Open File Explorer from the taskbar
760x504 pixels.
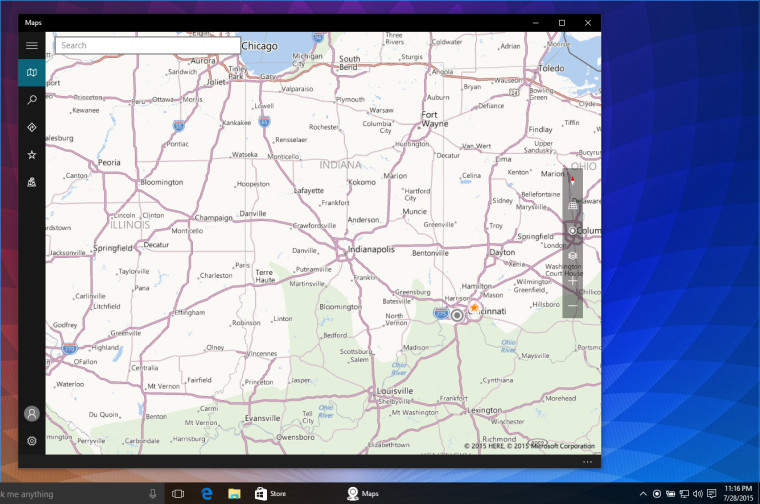point(234,494)
